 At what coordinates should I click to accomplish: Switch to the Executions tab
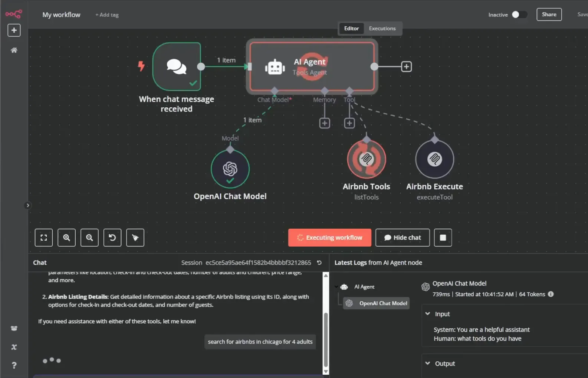coord(382,29)
